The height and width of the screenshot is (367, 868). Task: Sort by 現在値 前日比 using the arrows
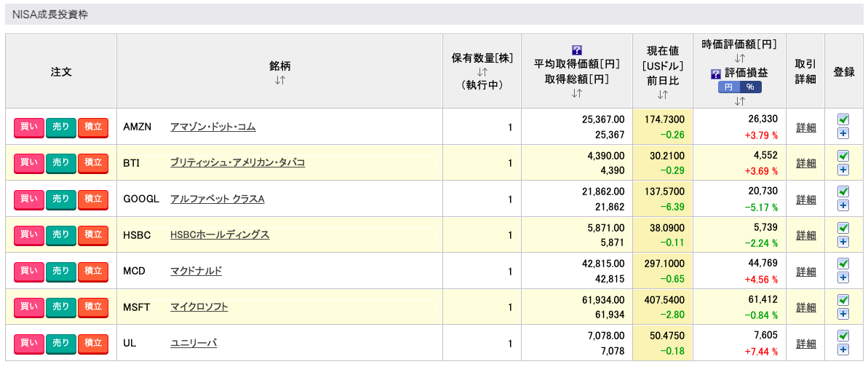coord(663,95)
